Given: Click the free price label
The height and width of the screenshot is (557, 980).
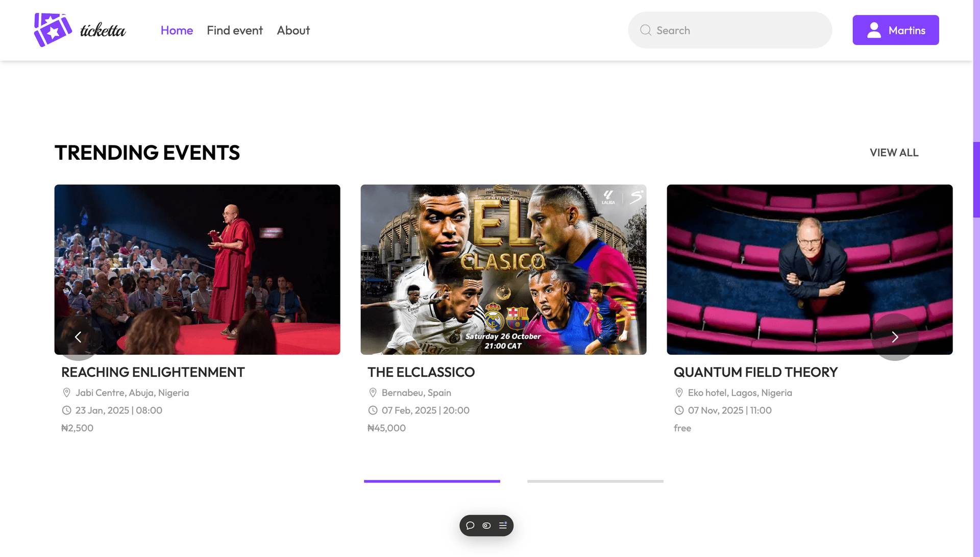Looking at the screenshot, I should [x=682, y=428].
